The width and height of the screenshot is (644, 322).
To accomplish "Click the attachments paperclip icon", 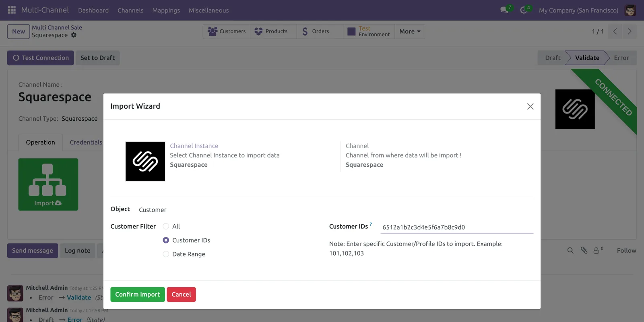I will pos(584,250).
